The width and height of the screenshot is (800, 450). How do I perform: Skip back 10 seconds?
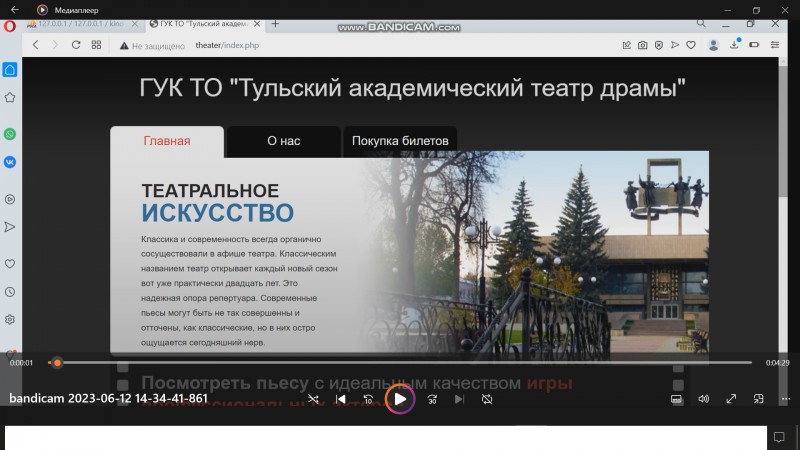[368, 399]
